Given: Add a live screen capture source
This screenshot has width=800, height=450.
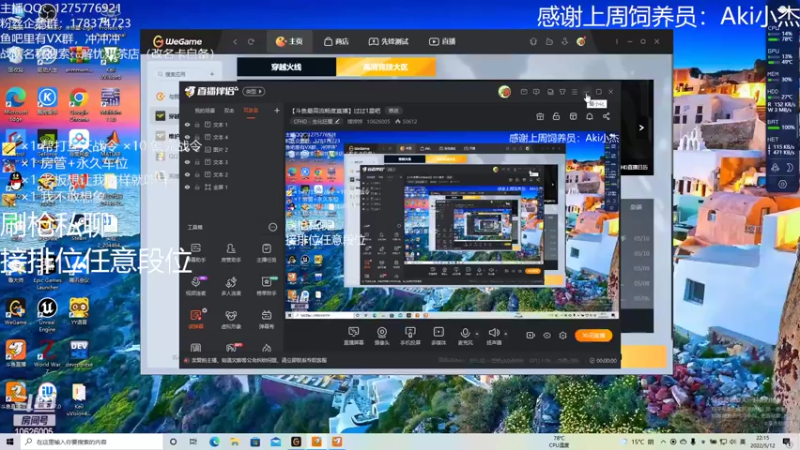Looking at the screenshot, I should point(353,336).
